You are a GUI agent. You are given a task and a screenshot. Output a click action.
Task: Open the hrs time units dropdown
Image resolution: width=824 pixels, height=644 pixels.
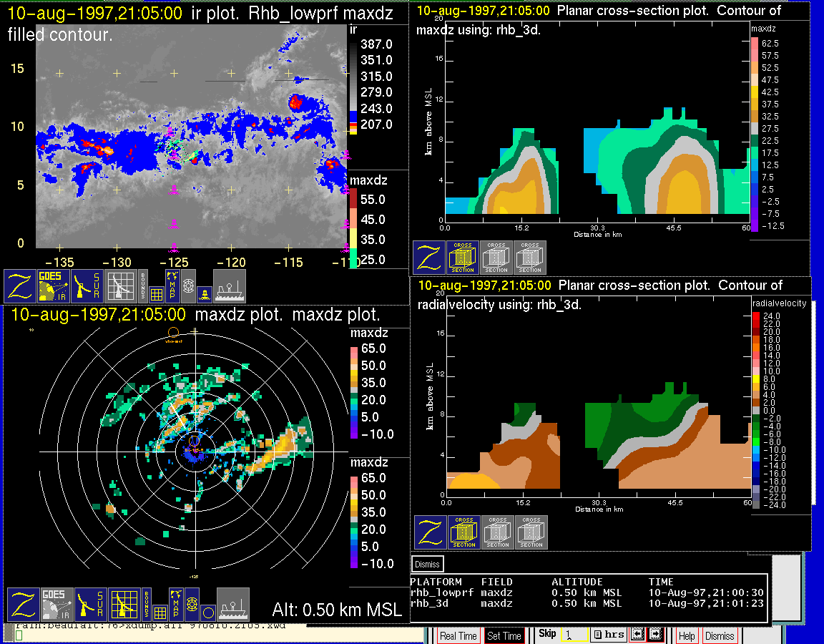click(609, 635)
